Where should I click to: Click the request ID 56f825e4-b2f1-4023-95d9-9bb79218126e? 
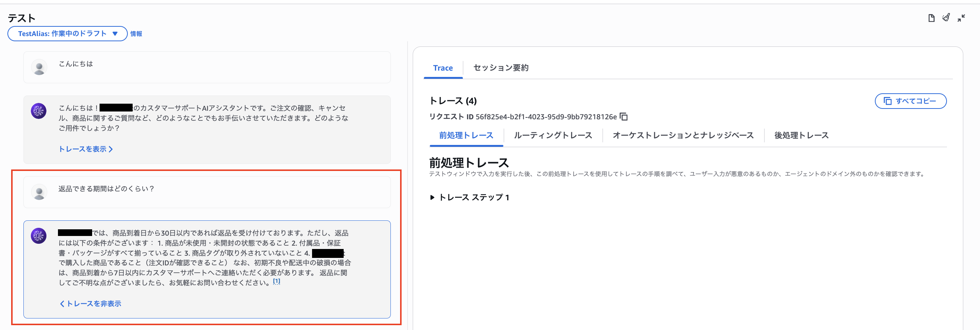tap(546, 116)
